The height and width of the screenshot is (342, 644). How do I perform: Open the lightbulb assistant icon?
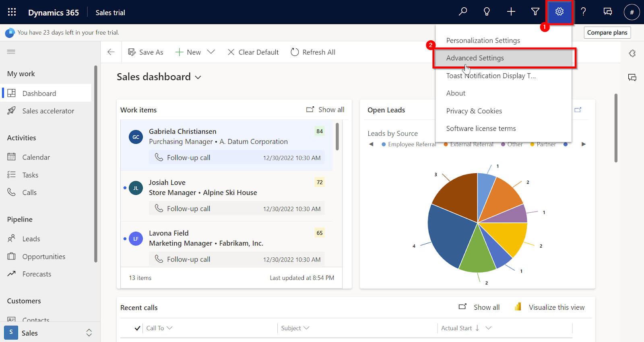[487, 12]
